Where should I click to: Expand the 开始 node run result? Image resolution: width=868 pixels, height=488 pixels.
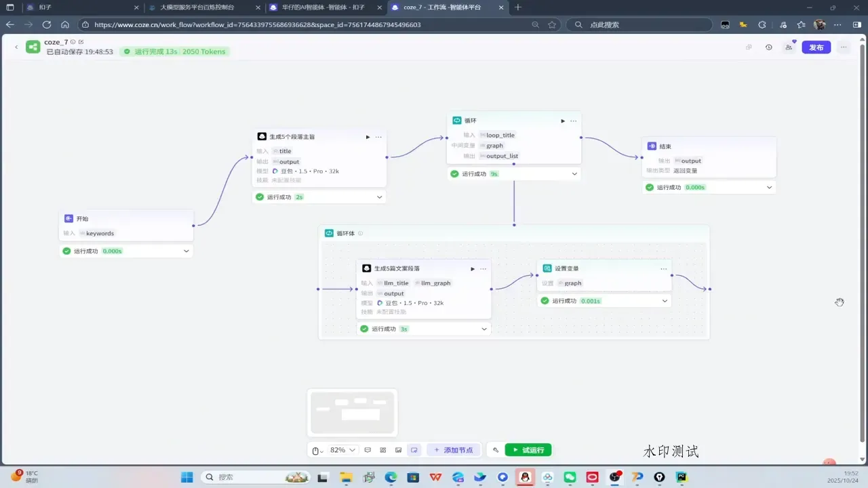pyautogui.click(x=186, y=251)
